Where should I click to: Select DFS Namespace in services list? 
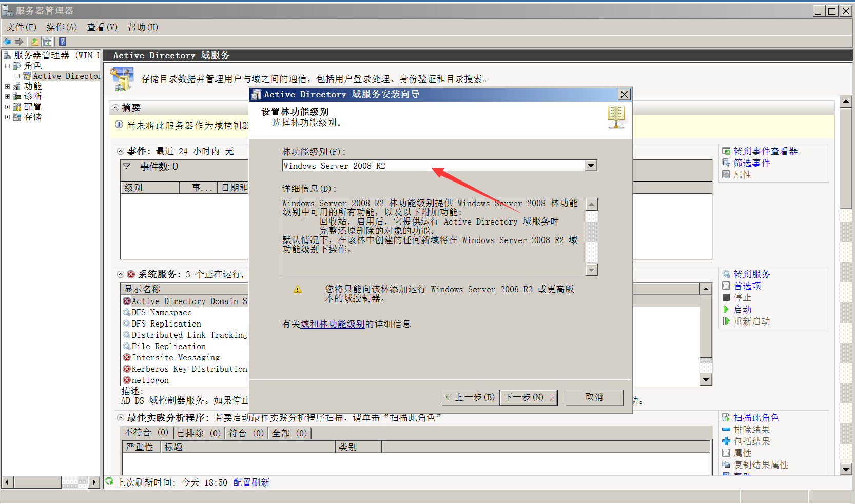pos(162,313)
